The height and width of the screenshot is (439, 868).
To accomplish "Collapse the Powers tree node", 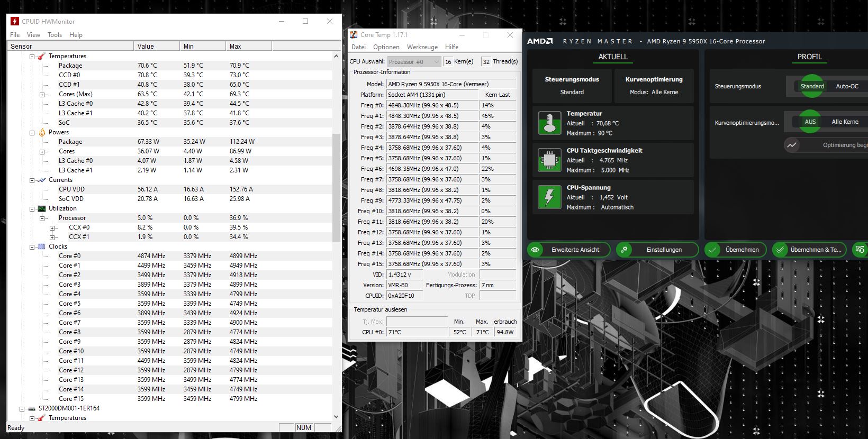I will [32, 132].
